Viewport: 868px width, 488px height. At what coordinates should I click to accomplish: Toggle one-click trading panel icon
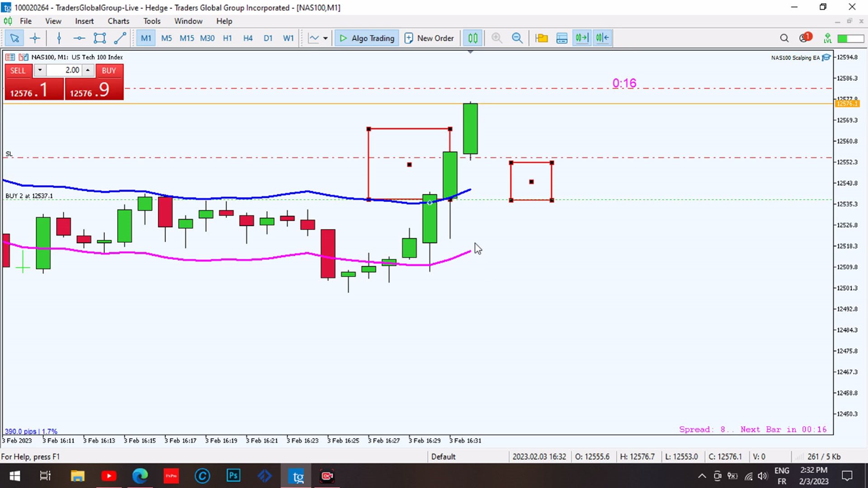coord(10,57)
